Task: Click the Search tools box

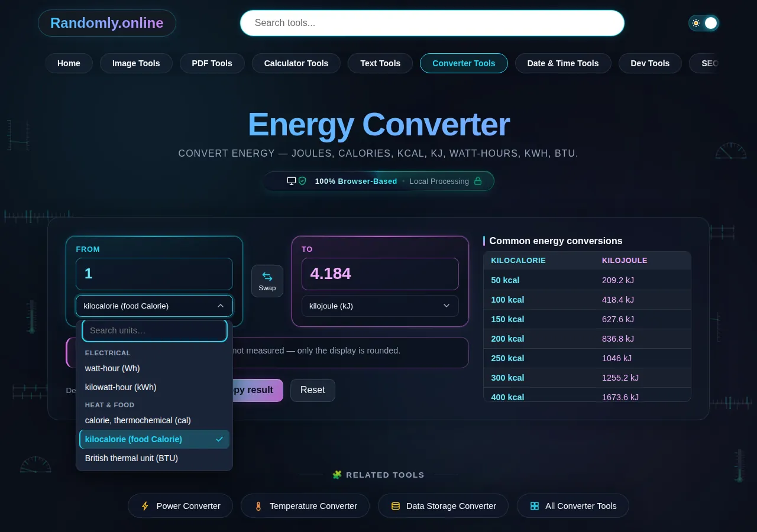Action: pyautogui.click(x=432, y=23)
